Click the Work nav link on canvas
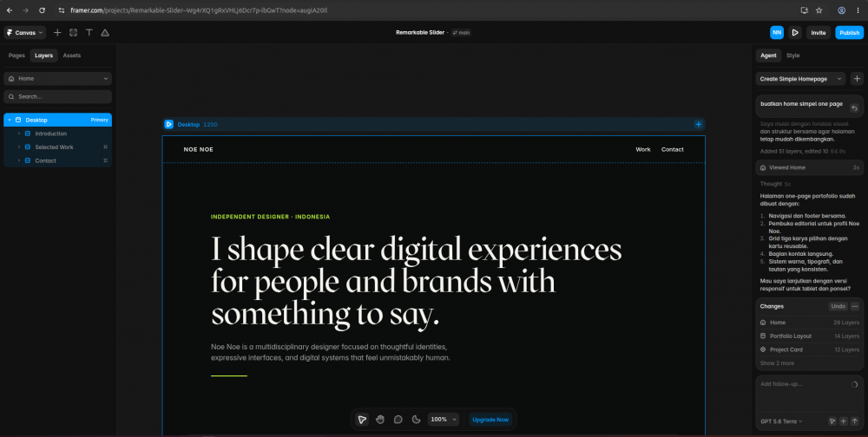 (642, 149)
